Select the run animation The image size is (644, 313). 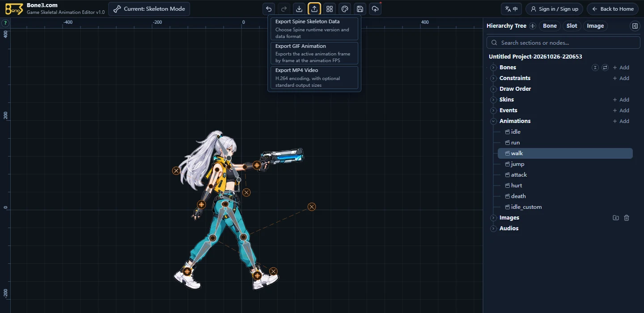tap(565, 143)
